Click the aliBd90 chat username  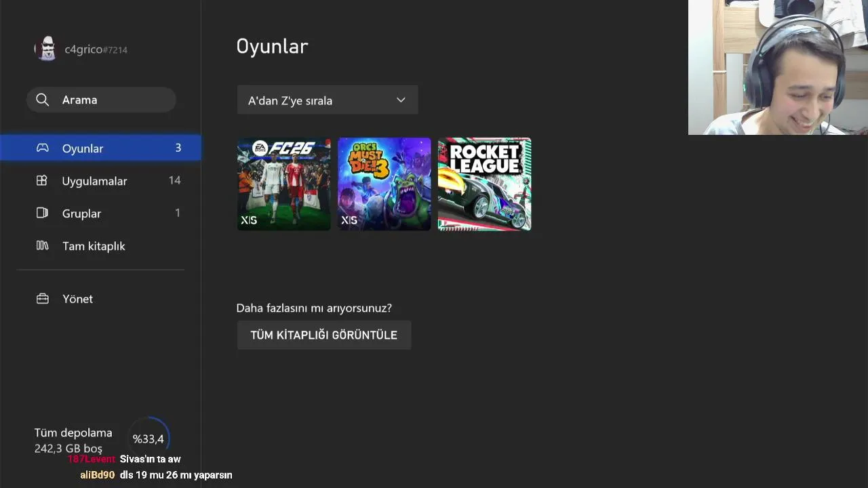pyautogui.click(x=98, y=475)
